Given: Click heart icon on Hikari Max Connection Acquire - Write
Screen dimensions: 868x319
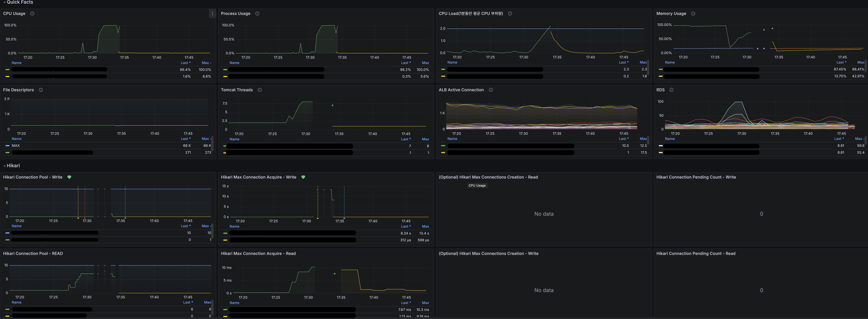Looking at the screenshot, I should [303, 177].
